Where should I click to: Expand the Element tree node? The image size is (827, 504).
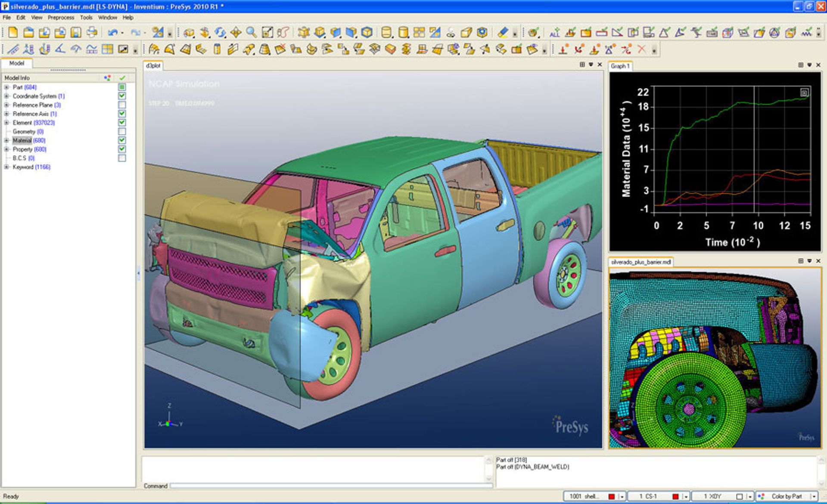pos(6,123)
